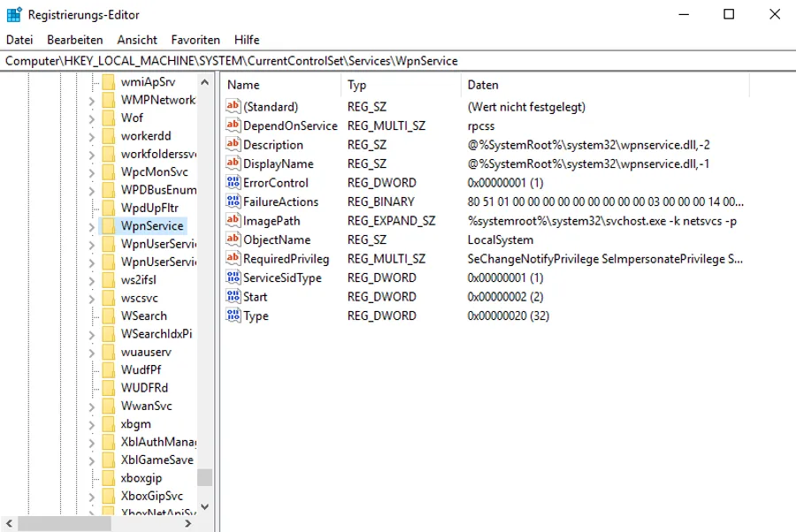The height and width of the screenshot is (532, 796).
Task: Expand the WwanSvc key chevron
Action: click(x=91, y=407)
